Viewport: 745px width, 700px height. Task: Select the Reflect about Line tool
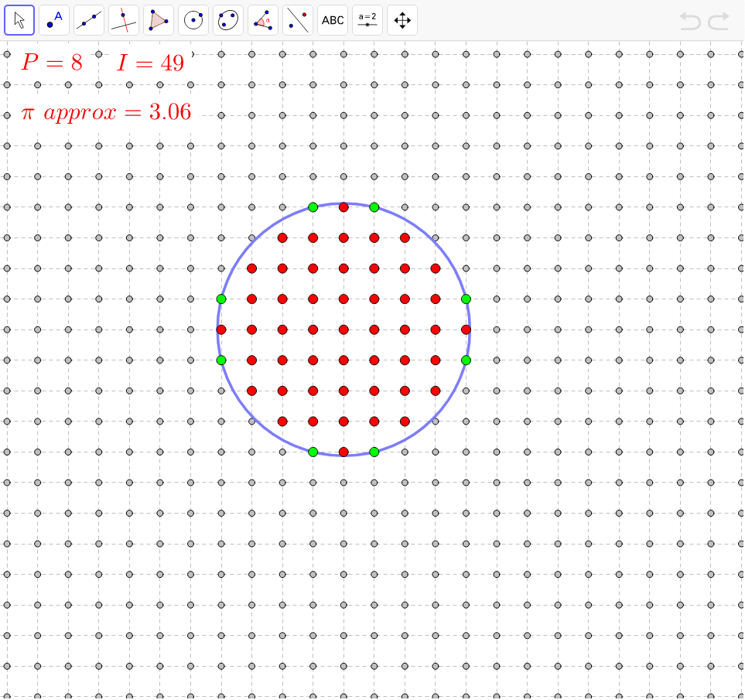pos(297,19)
